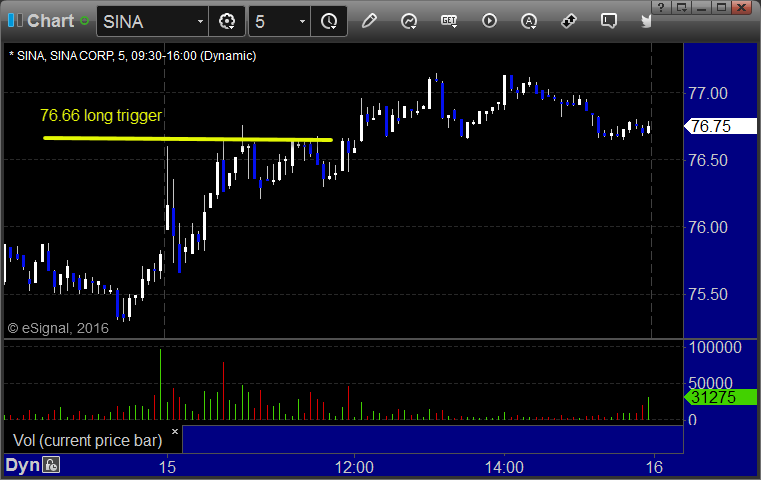Toggle the Dyn lock icon

point(51,465)
